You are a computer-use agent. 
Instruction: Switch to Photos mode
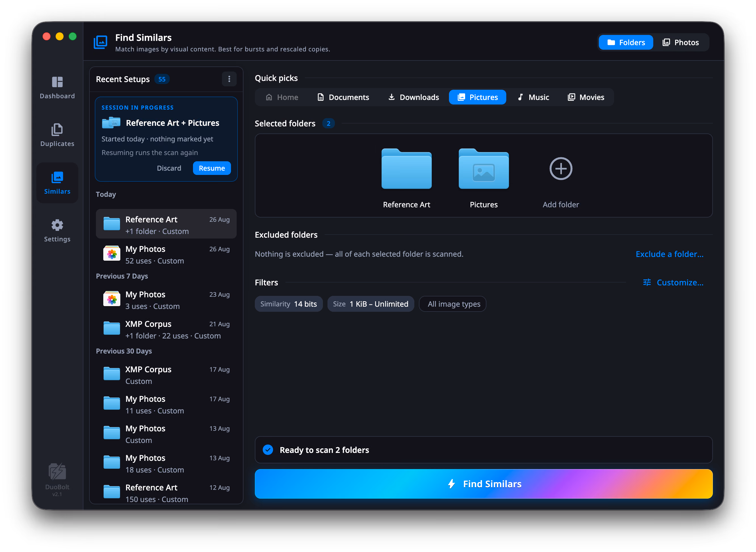pos(681,42)
